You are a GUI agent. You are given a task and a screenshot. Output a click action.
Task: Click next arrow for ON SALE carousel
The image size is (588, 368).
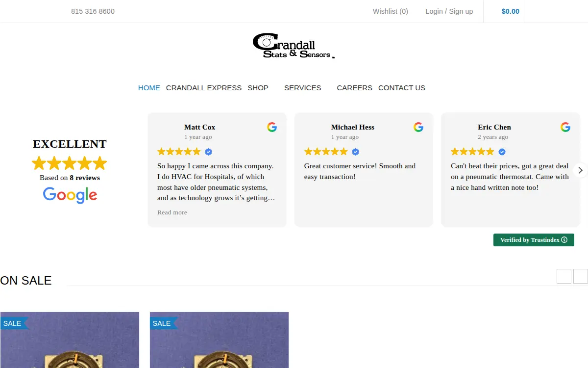coord(581,276)
